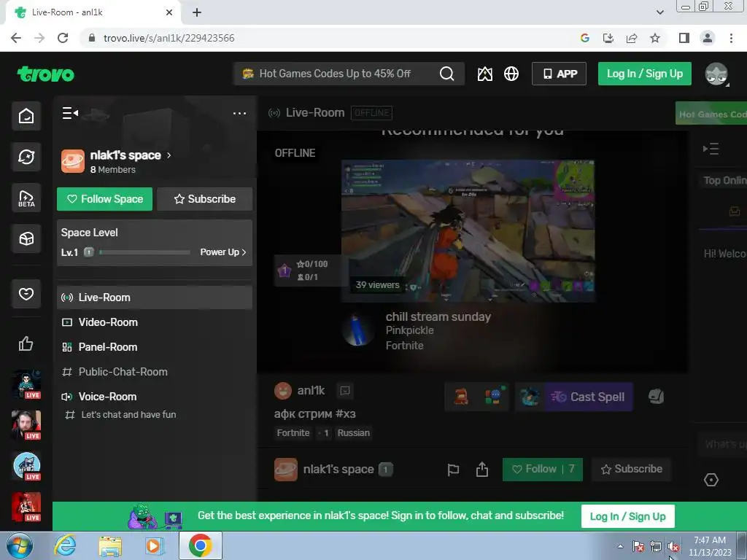The height and width of the screenshot is (560, 747).
Task: Click the anl1k streamer avatar
Action: (x=283, y=391)
